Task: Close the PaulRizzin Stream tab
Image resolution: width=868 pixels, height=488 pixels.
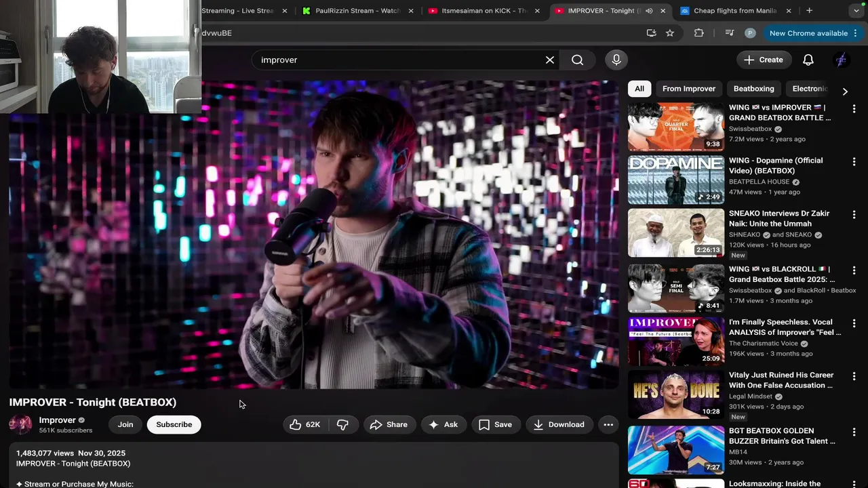Action: [411, 11]
